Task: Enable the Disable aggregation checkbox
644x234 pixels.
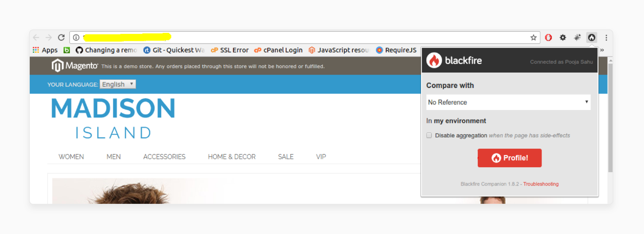Action: [x=429, y=135]
